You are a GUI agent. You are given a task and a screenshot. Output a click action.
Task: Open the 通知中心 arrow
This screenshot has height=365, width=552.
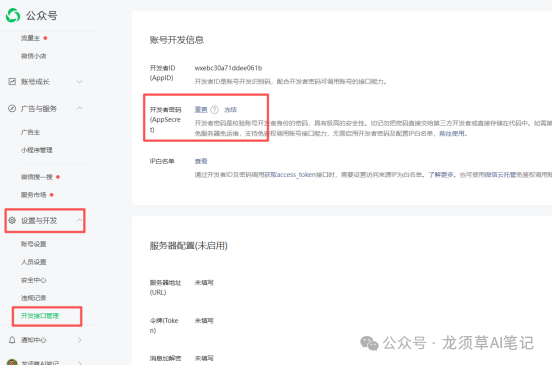[80, 340]
